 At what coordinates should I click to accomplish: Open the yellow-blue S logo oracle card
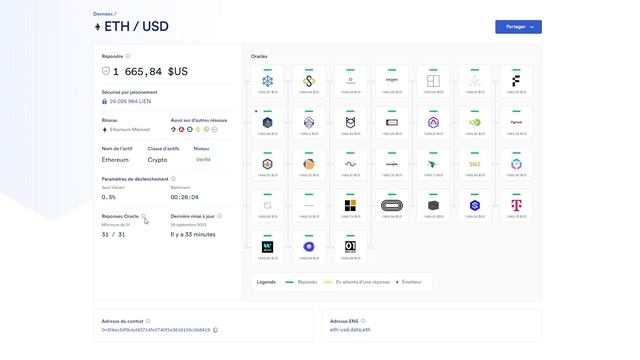[x=309, y=81]
